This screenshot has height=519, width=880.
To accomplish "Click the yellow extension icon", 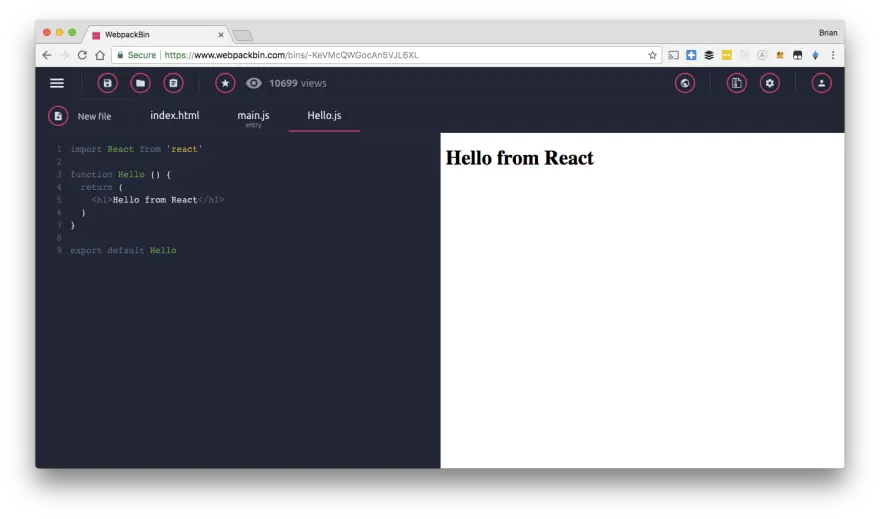I will (x=727, y=55).
